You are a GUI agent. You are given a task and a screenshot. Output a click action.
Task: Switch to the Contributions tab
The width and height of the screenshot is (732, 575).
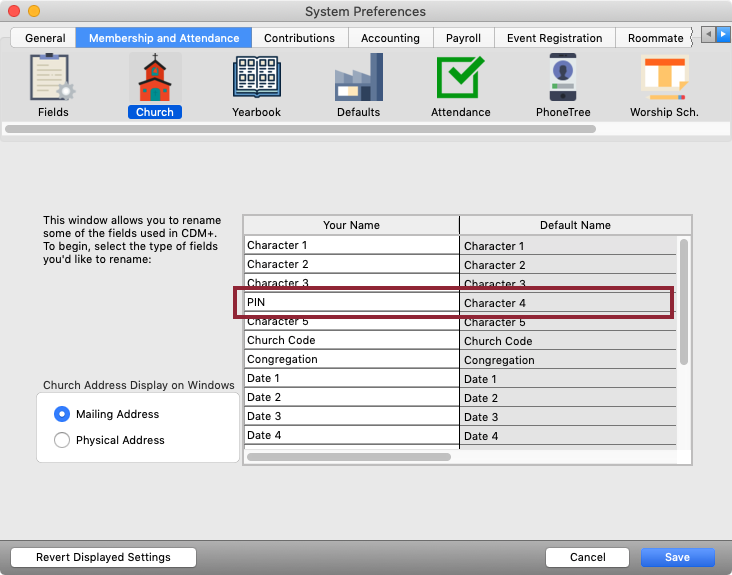(x=299, y=38)
